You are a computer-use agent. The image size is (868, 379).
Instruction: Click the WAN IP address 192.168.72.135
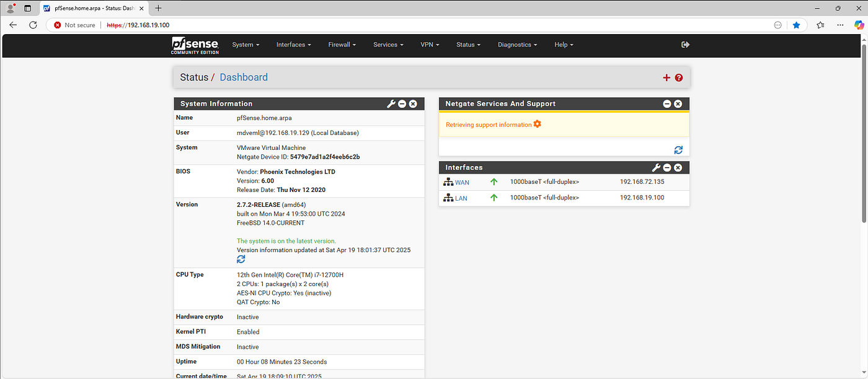tap(642, 182)
